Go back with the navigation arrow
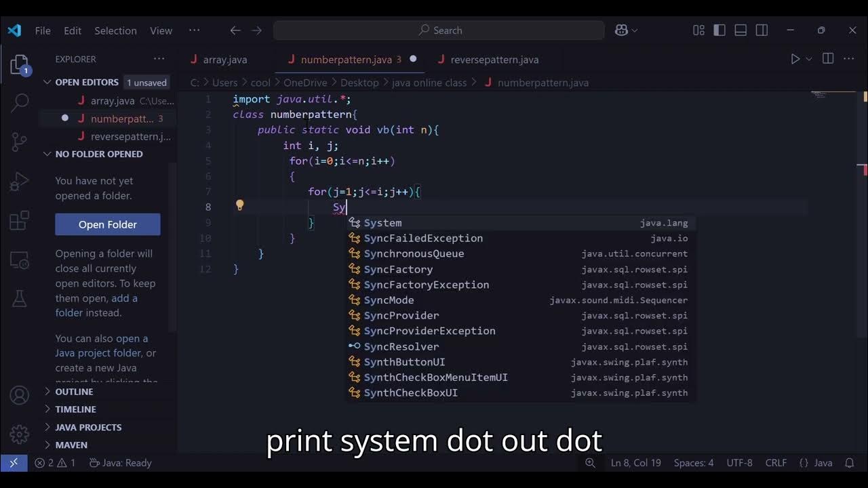This screenshot has width=868, height=488. pyautogui.click(x=235, y=30)
